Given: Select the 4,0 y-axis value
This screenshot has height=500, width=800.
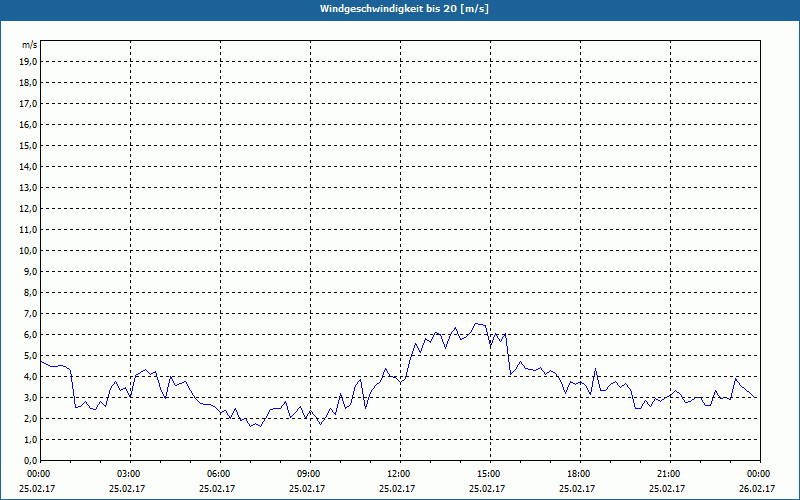Looking at the screenshot, I should point(30,377).
